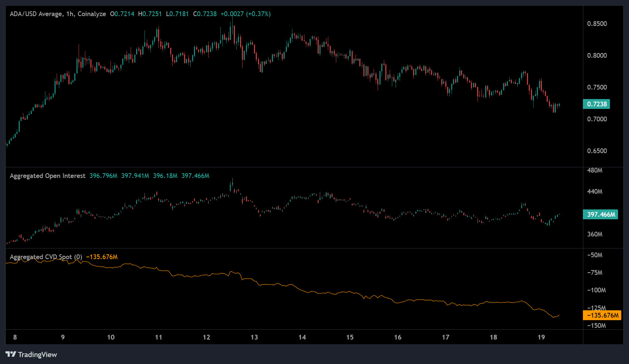The image size is (629, 364).
Task: Select the Aggregated Open Interest legend label
Action: (x=48, y=176)
